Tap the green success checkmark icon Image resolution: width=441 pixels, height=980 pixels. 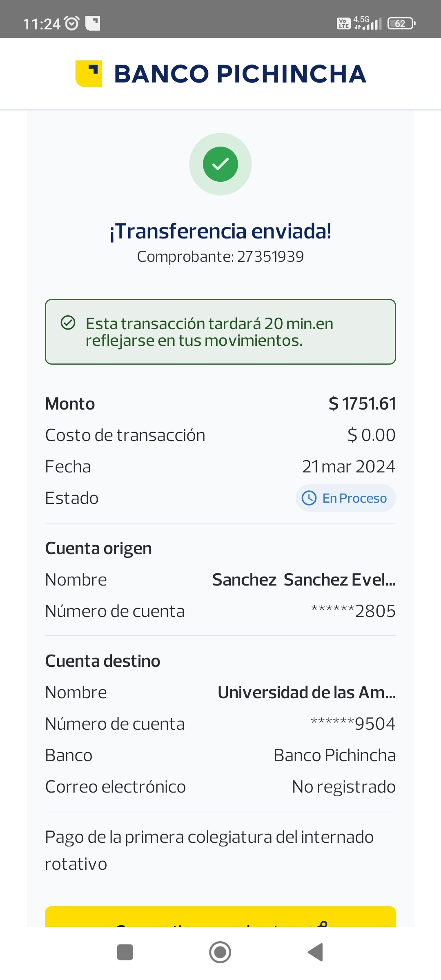point(220,164)
